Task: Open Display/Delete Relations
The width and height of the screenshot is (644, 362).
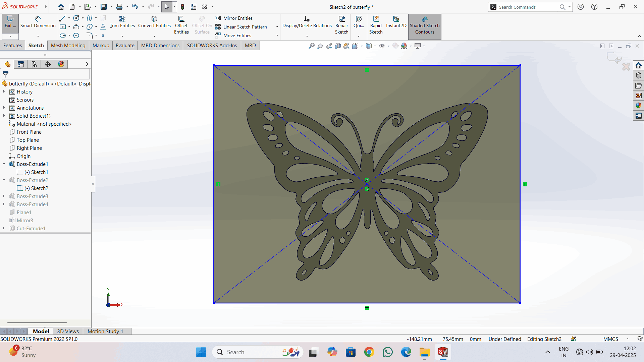Action: (x=307, y=22)
